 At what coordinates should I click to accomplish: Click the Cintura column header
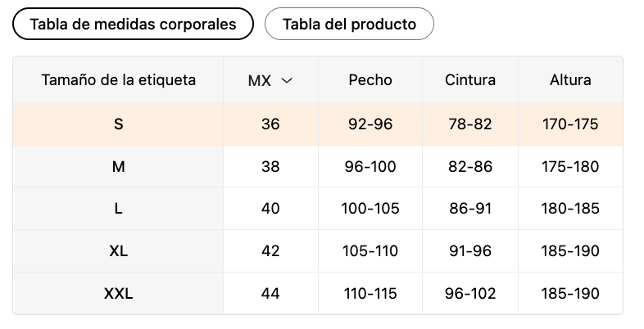click(470, 80)
